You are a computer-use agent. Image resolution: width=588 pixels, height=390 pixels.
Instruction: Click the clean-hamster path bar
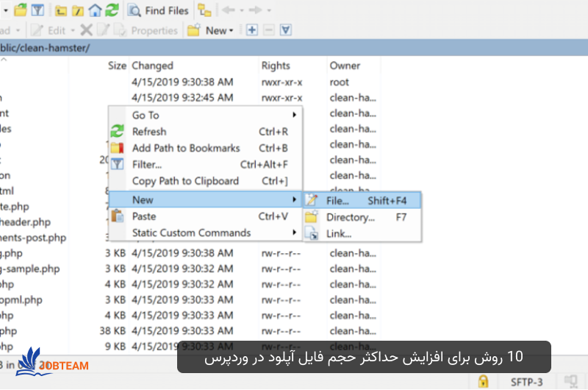coord(294,48)
